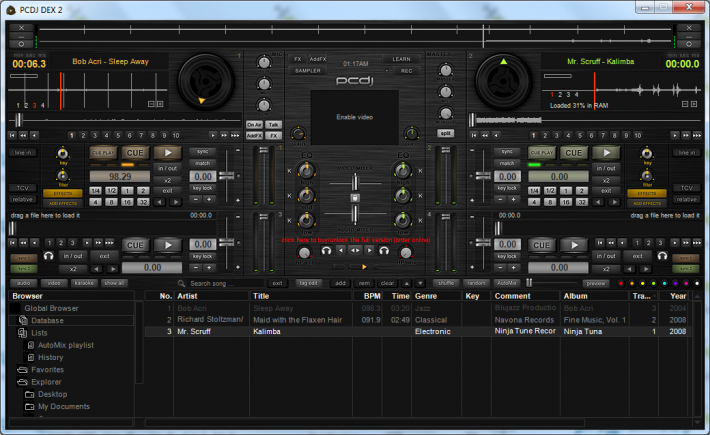710x435 pixels.
Task: Toggle mic Talk button
Action: click(x=273, y=124)
